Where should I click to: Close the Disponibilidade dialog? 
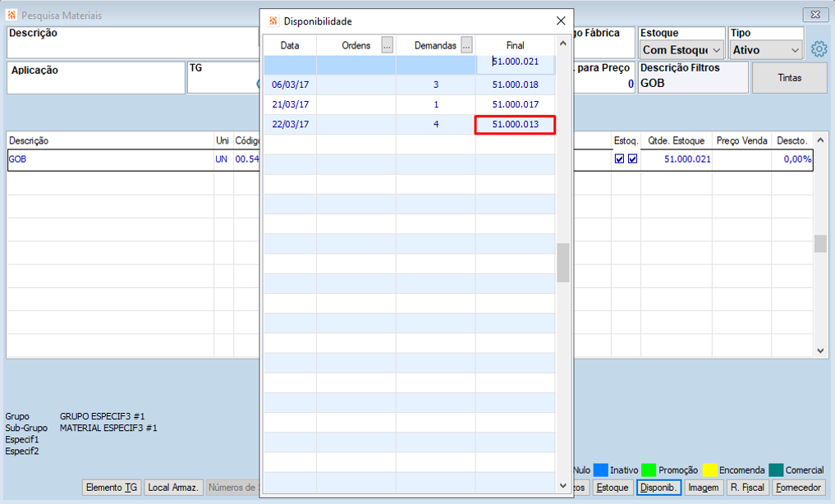561,21
